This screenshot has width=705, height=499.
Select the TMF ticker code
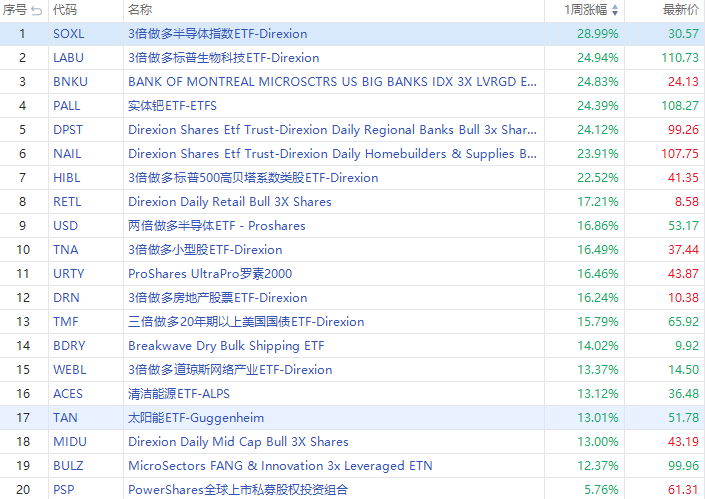[x=66, y=322]
